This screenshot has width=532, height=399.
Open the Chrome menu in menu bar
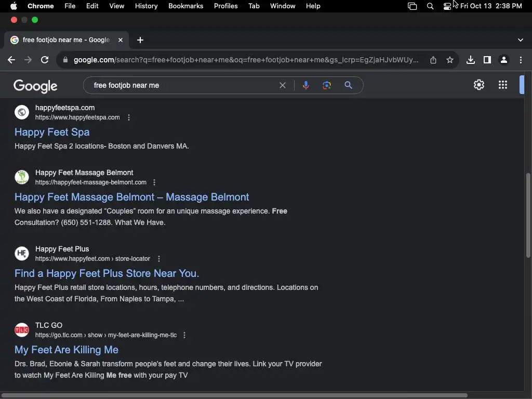pyautogui.click(x=41, y=6)
